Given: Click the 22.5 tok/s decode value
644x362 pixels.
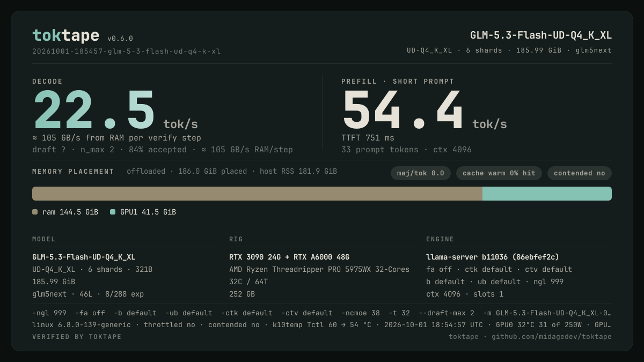Looking at the screenshot, I should 115,111.
